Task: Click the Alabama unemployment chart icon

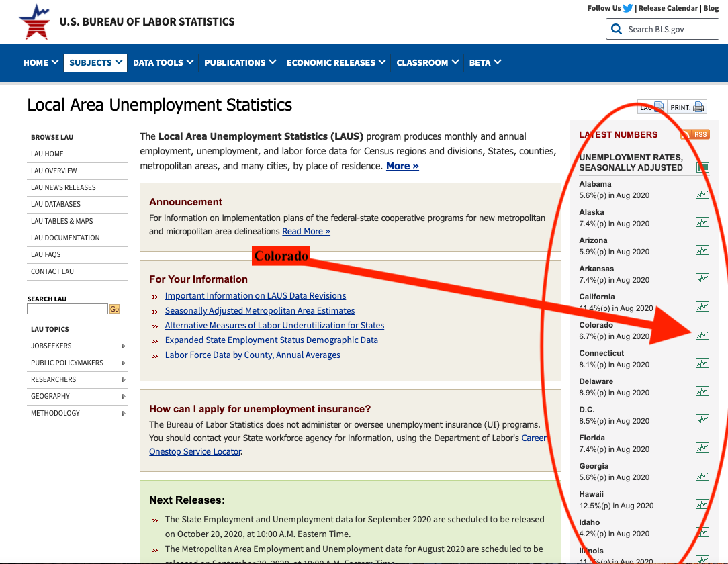Action: [702, 194]
